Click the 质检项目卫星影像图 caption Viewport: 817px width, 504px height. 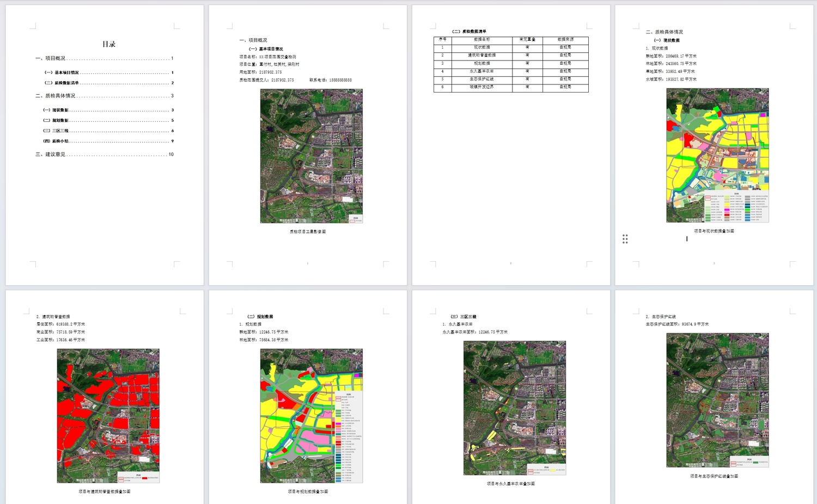pos(308,231)
